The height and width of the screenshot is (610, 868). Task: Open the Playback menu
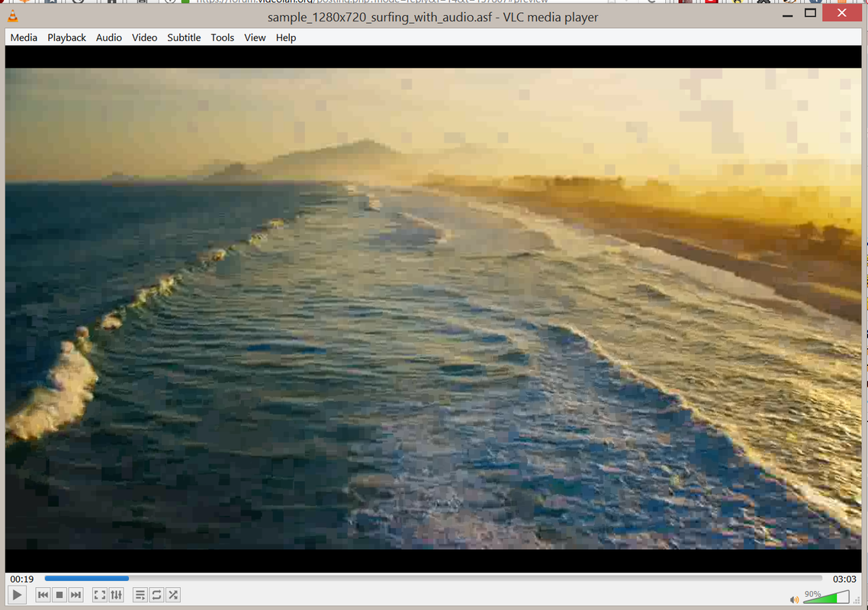[66, 37]
